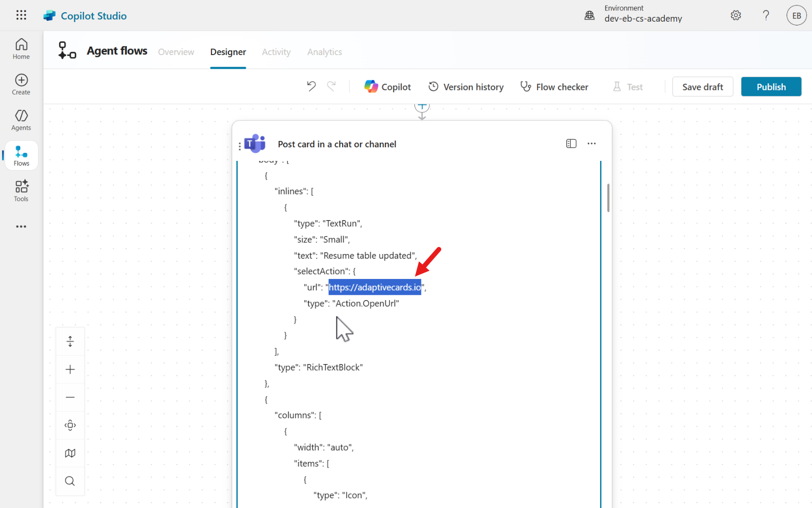This screenshot has height=508, width=812.
Task: Click the highlighted adaptivecards.io URL text
Action: 375,287
